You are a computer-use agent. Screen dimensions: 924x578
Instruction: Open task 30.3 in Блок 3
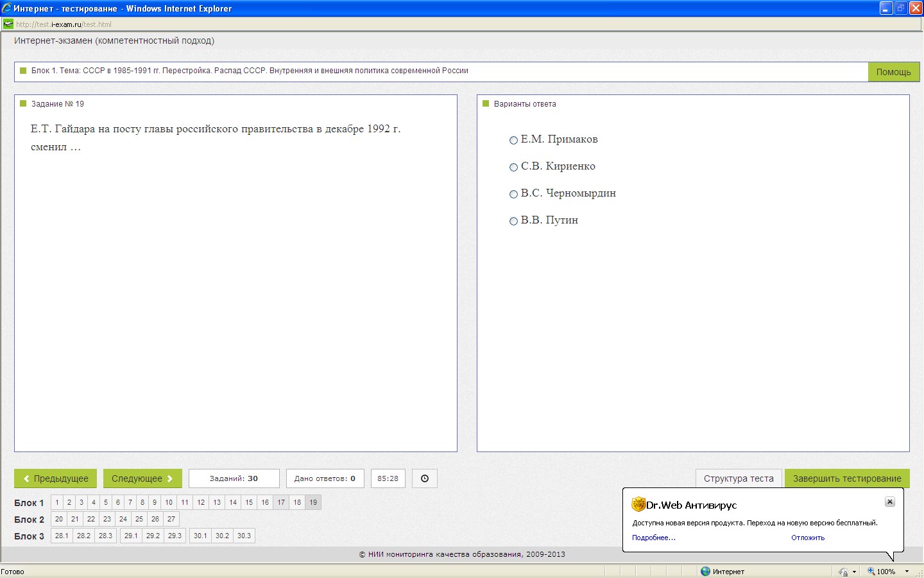coord(244,536)
